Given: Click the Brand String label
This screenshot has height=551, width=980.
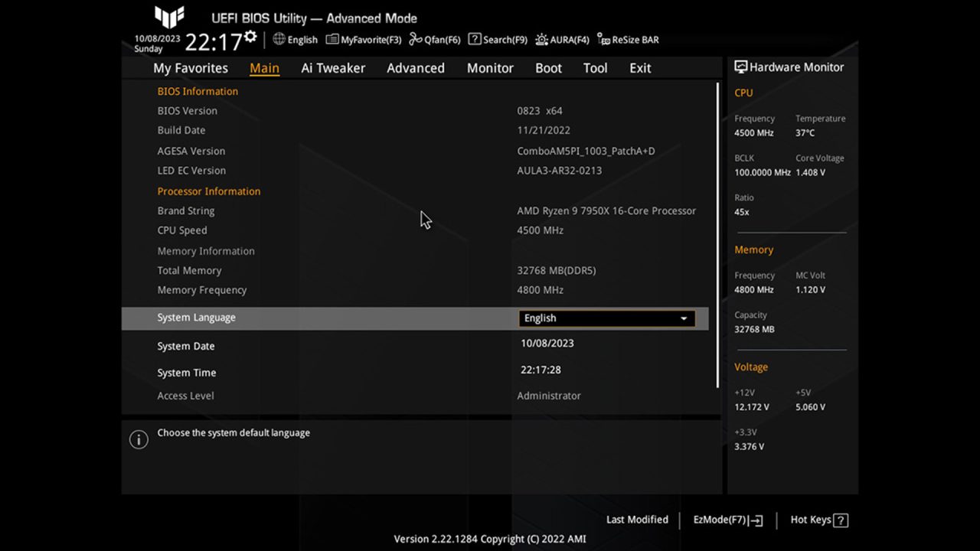Looking at the screenshot, I should pos(186,211).
